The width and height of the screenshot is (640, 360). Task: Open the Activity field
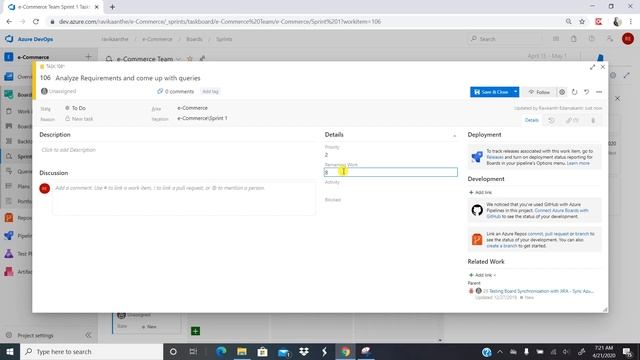(391, 190)
